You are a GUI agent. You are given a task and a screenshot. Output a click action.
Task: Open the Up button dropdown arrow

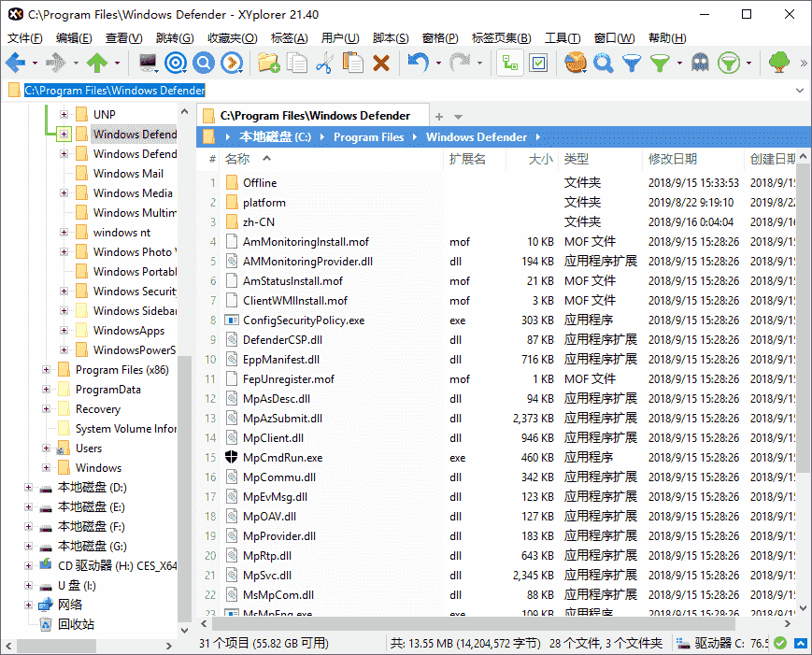(x=117, y=64)
